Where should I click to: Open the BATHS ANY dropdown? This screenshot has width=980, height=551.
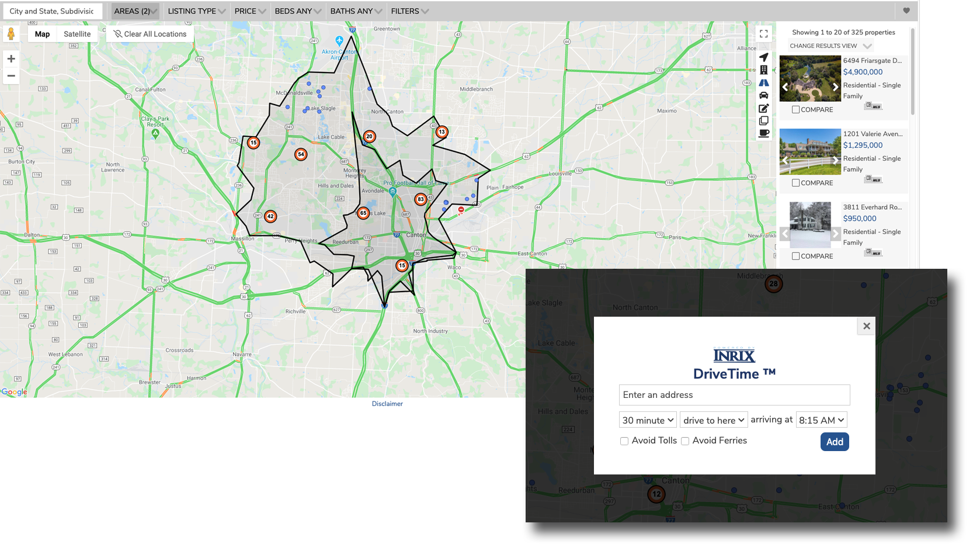(356, 11)
